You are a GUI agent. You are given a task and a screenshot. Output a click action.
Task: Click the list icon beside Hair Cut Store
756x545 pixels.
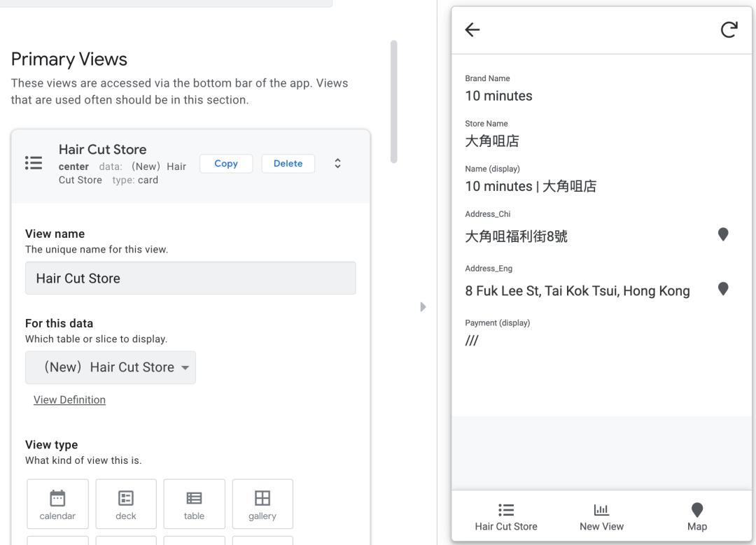pos(34,163)
